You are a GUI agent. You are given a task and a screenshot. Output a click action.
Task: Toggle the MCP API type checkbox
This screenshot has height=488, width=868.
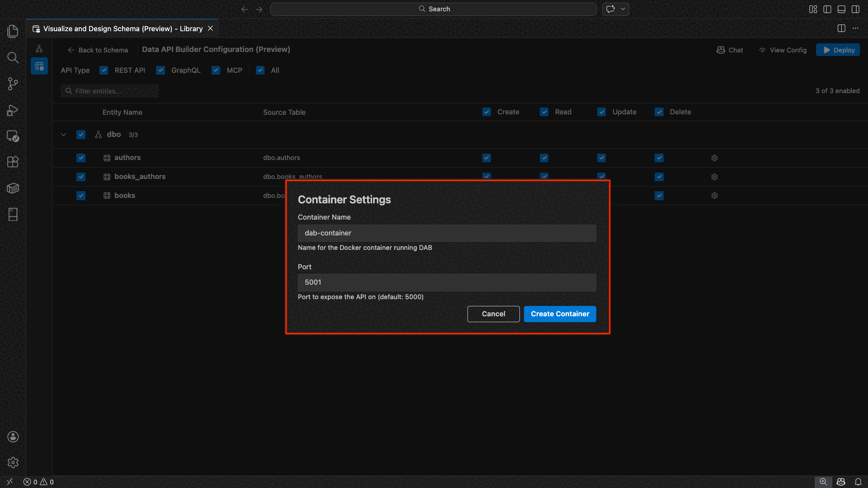pos(216,70)
